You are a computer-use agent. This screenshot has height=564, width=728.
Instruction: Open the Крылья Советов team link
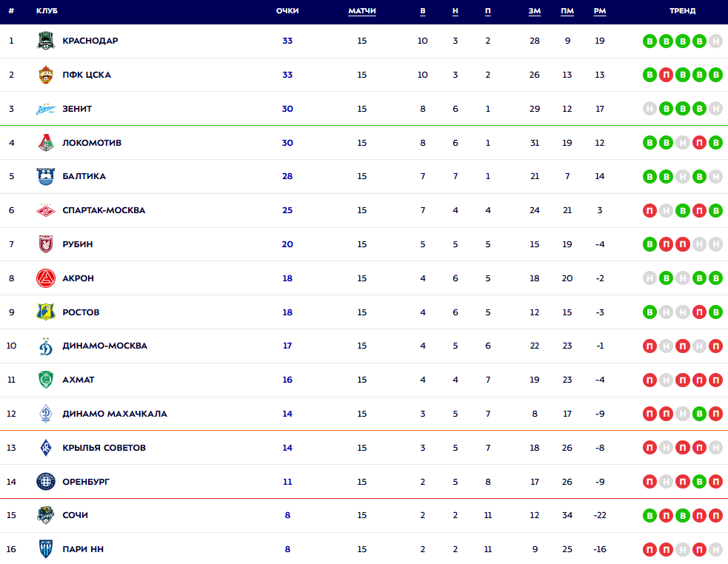click(x=104, y=448)
